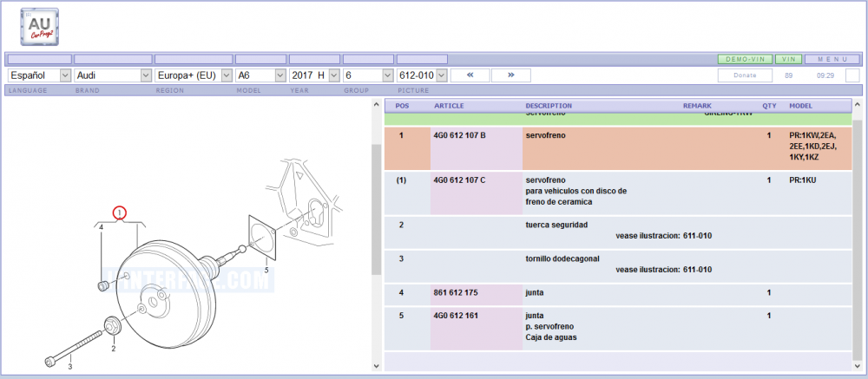
Task: Select article 4G0 612 107 B
Action: click(459, 135)
